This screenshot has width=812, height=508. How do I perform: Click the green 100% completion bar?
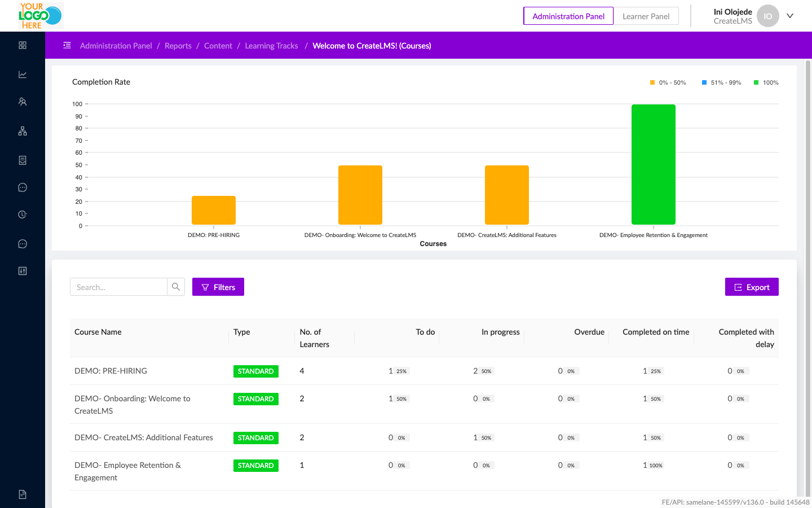tap(653, 164)
